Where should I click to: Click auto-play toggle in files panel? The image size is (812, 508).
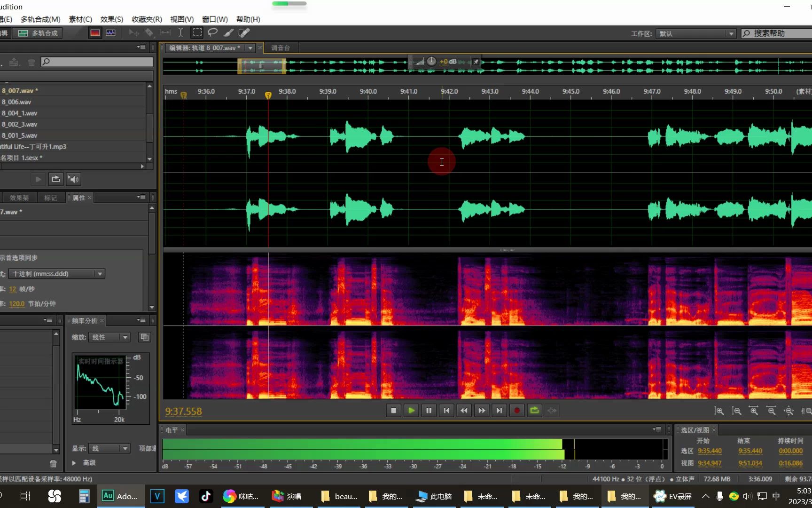click(x=74, y=179)
